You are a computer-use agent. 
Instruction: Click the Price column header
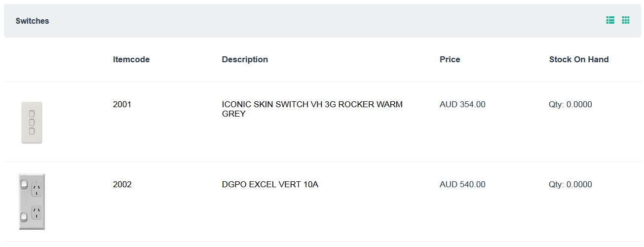pos(450,60)
